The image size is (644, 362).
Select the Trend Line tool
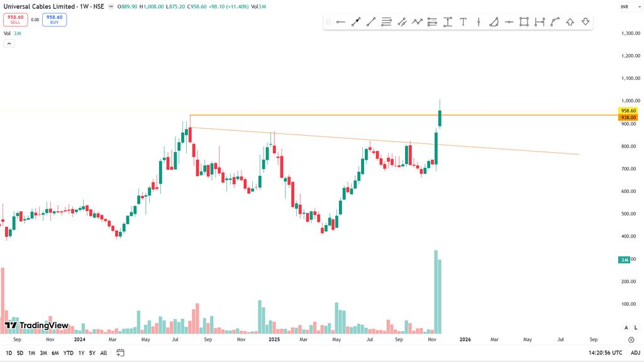click(371, 22)
